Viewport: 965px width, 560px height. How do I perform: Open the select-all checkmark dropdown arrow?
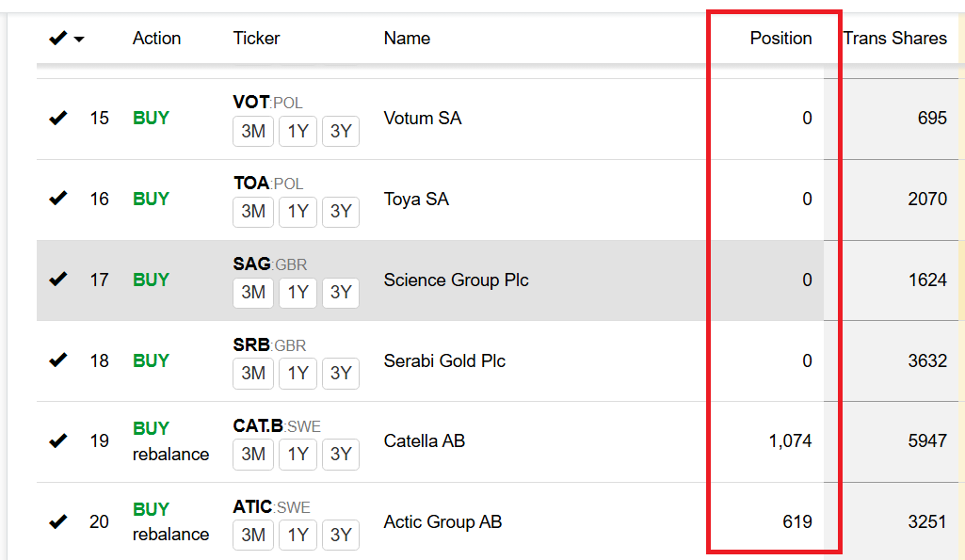pyautogui.click(x=79, y=40)
